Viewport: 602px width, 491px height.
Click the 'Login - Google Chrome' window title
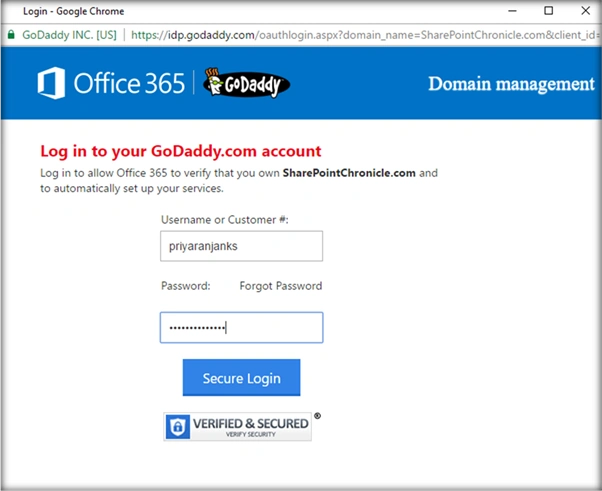pos(74,11)
